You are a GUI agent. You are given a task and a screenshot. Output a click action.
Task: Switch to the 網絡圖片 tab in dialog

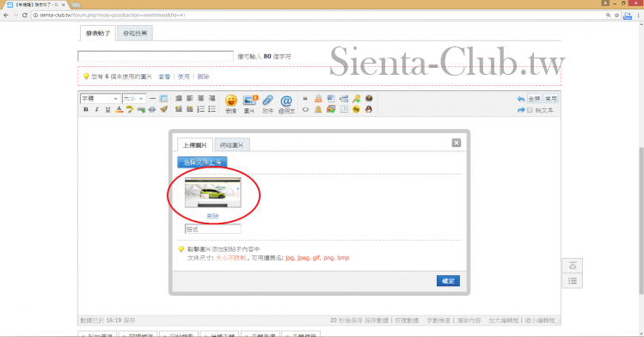[231, 145]
